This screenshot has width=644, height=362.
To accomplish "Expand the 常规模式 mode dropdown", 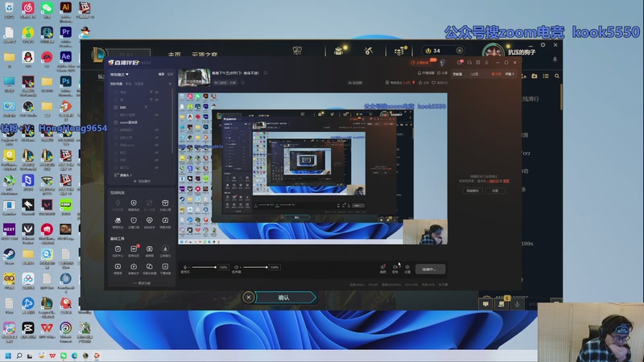I will pos(122,75).
